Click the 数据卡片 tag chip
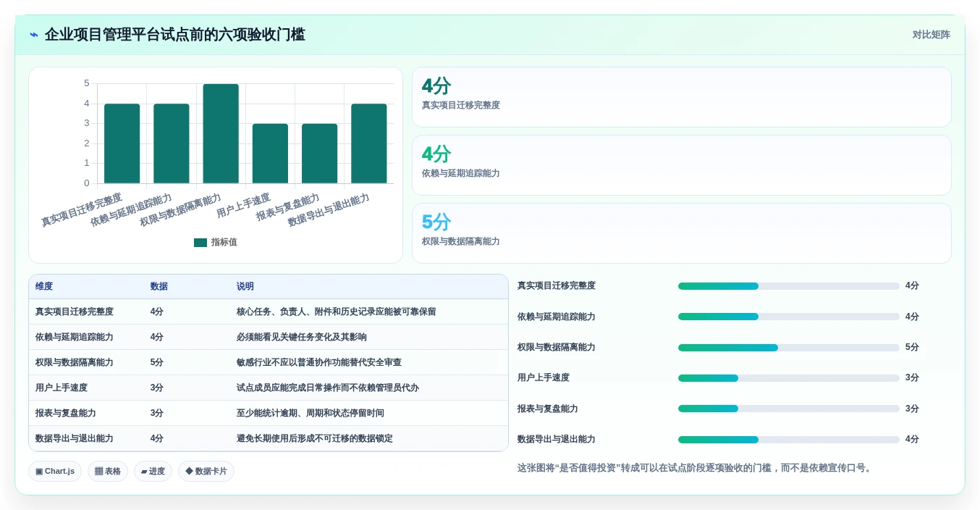 [206, 471]
